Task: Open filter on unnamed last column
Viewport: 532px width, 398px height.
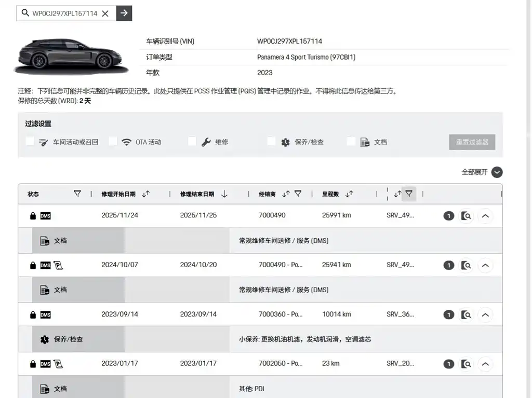Action: (409, 194)
